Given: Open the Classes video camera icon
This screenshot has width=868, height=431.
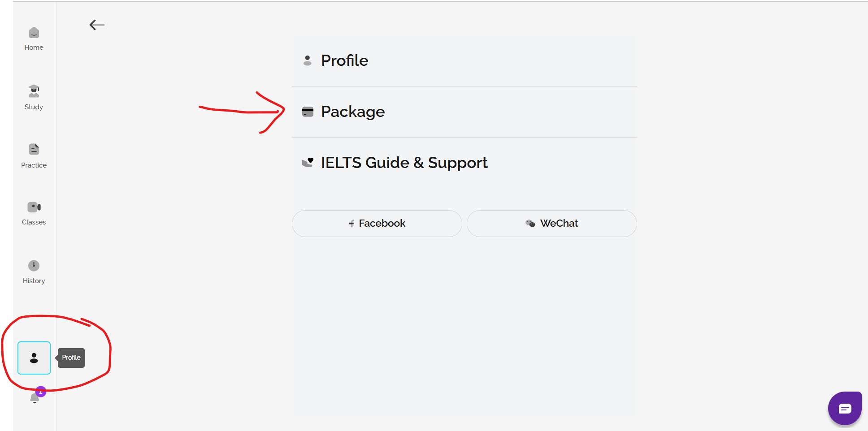Looking at the screenshot, I should (34, 207).
